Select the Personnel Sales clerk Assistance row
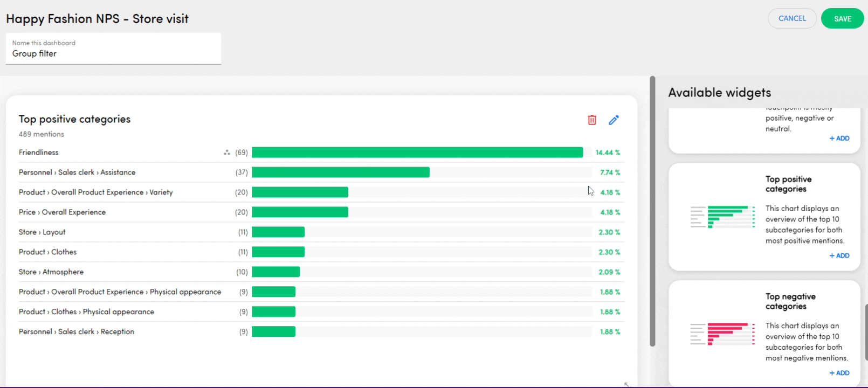 point(77,172)
